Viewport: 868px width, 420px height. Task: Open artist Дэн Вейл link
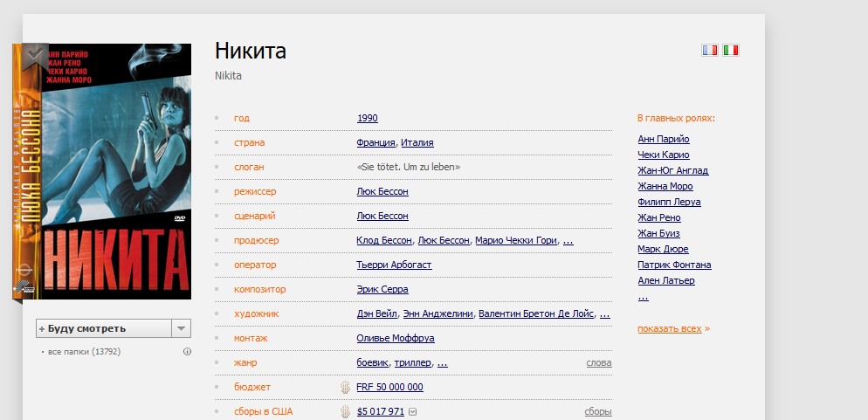pyautogui.click(x=377, y=313)
